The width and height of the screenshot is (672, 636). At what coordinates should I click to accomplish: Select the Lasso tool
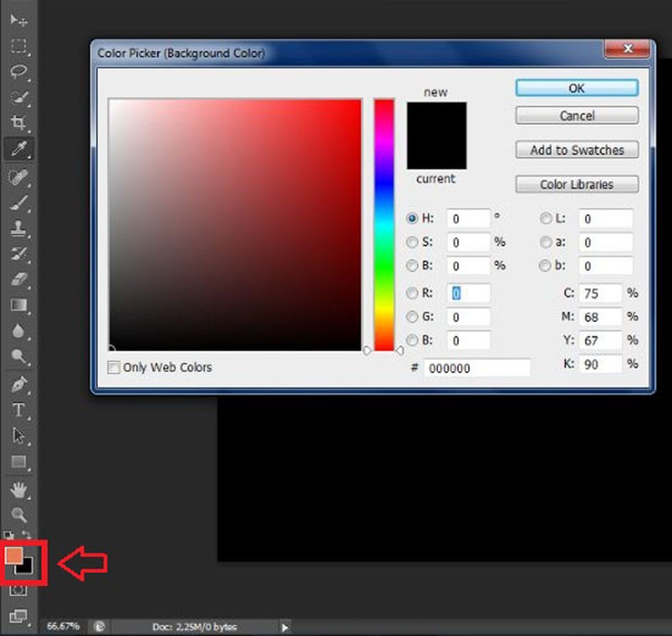[x=18, y=71]
